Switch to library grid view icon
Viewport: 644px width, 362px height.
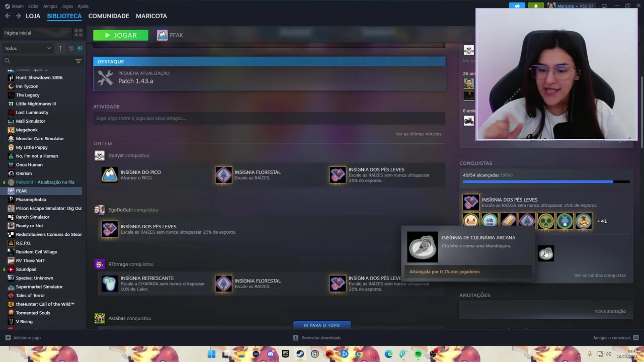point(78,33)
